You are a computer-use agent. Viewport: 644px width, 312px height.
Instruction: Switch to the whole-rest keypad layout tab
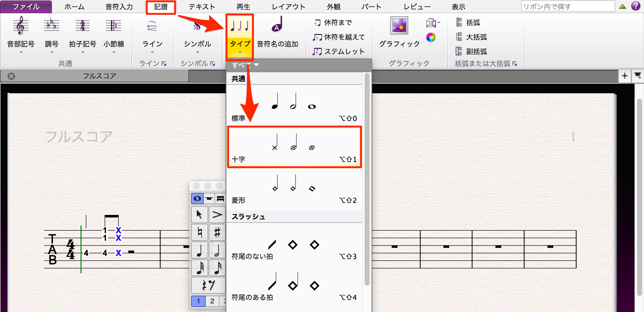209,199
